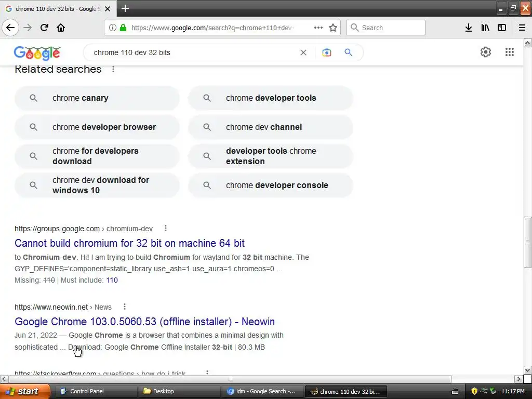This screenshot has width=532, height=399.
Task: Open a new browser tab
Action: click(x=125, y=8)
